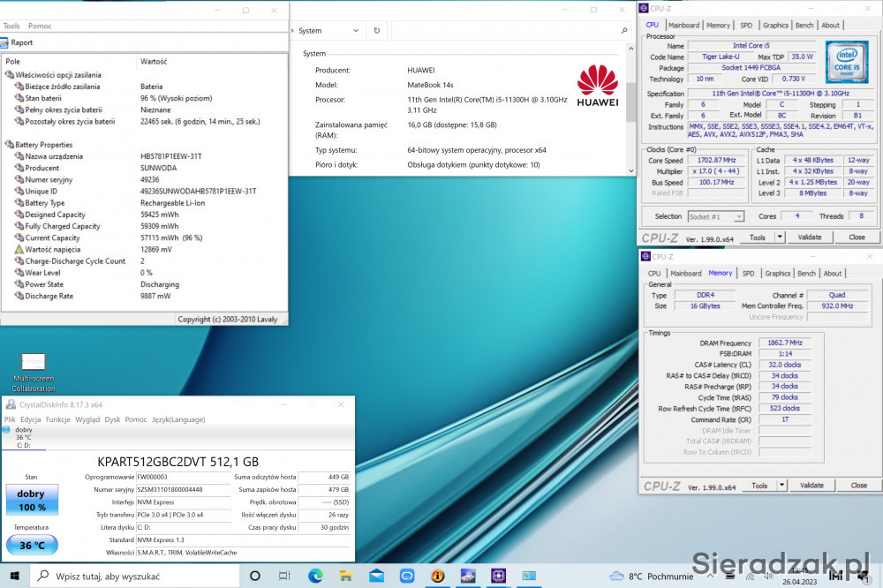Viewport: 883px width, 588px height.
Task: Click the Wartość column header
Action: 211,62
